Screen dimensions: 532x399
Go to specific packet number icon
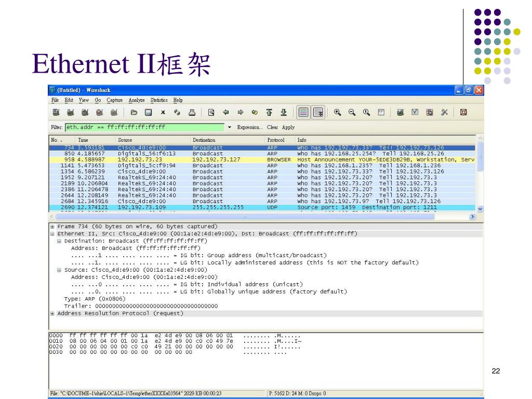click(x=255, y=112)
